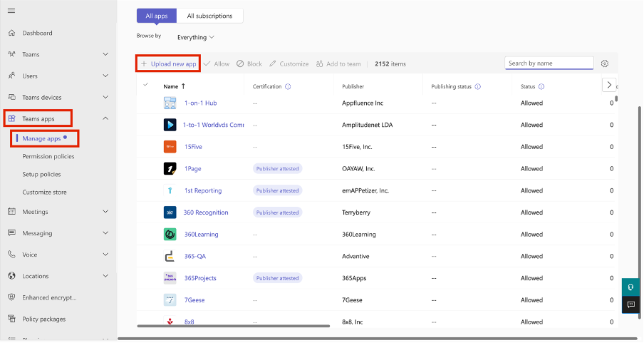
Task: Click the Locations globe icon
Action: [11, 275]
